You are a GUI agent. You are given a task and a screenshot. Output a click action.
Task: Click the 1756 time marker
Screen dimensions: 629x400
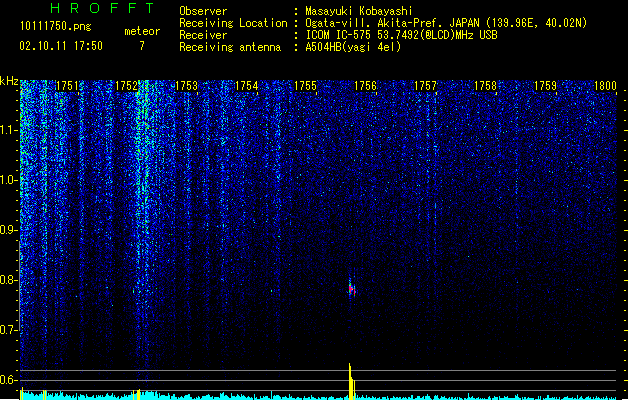tap(365, 86)
